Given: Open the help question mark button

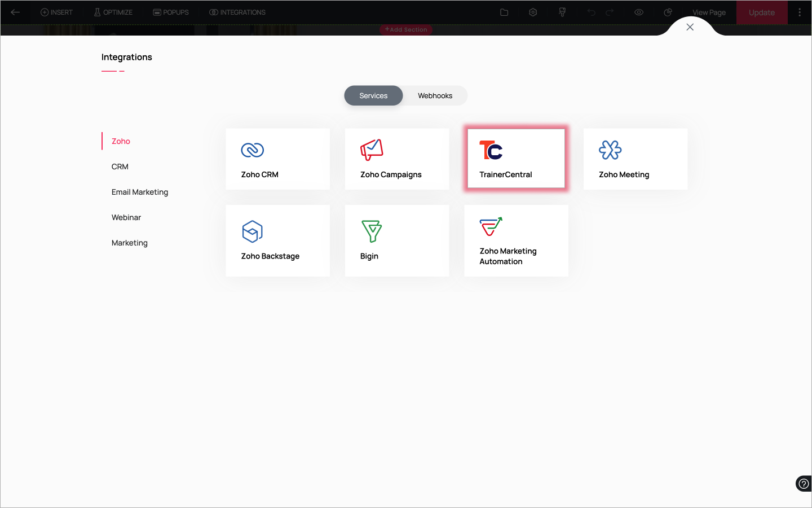Looking at the screenshot, I should [x=804, y=484].
